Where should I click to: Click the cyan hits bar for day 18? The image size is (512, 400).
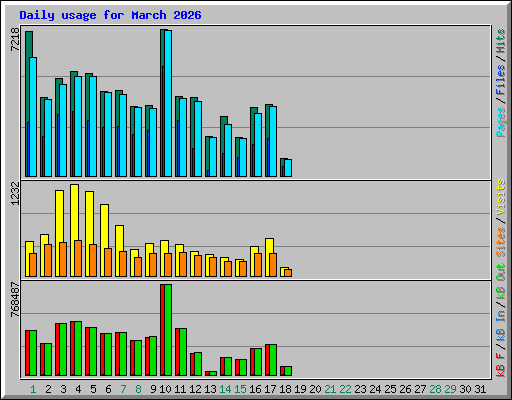288,168
